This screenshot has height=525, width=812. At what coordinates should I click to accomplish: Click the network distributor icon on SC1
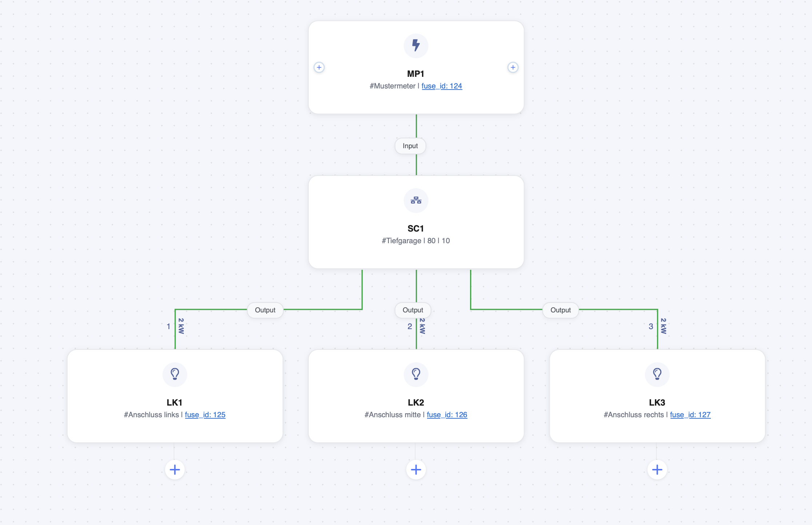(x=416, y=200)
